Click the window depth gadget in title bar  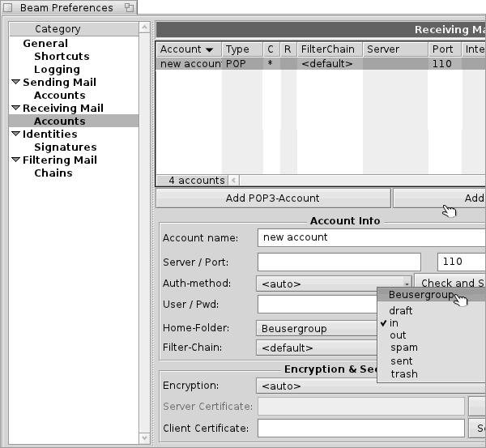coord(128,8)
